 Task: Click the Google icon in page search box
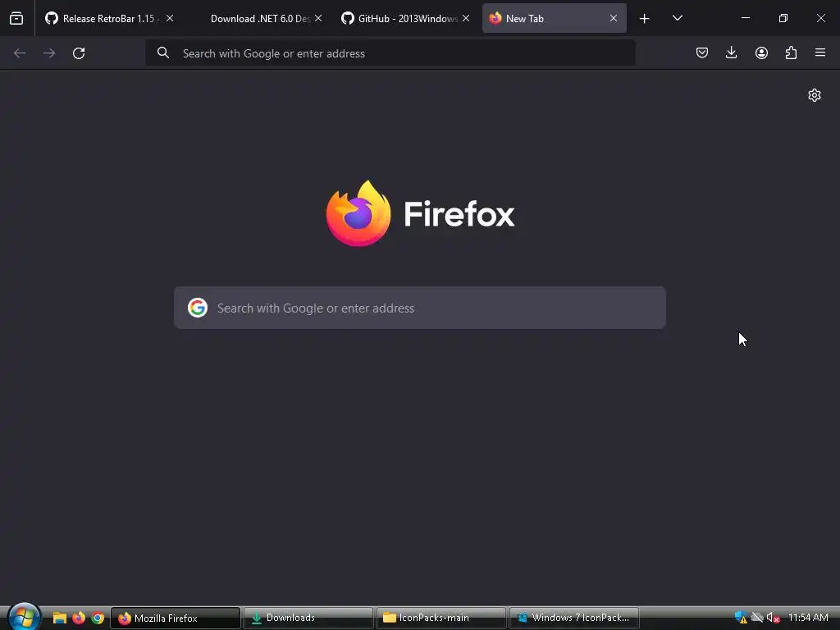click(198, 308)
